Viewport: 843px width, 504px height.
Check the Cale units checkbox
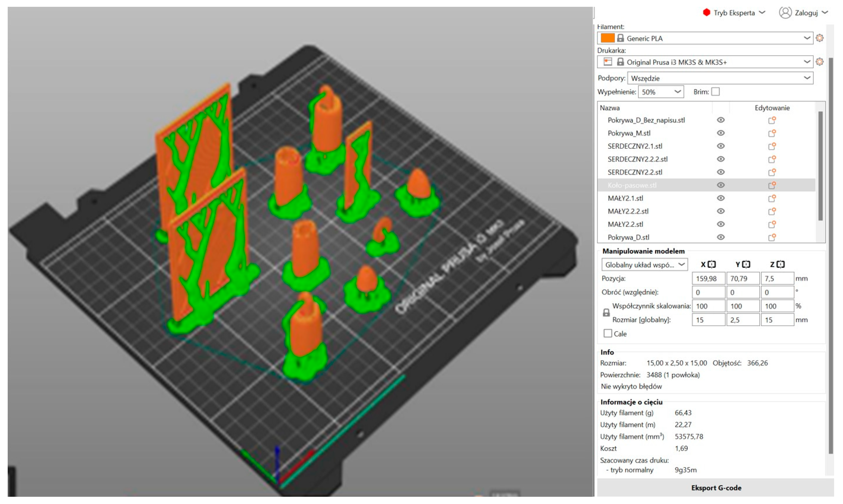coord(608,334)
